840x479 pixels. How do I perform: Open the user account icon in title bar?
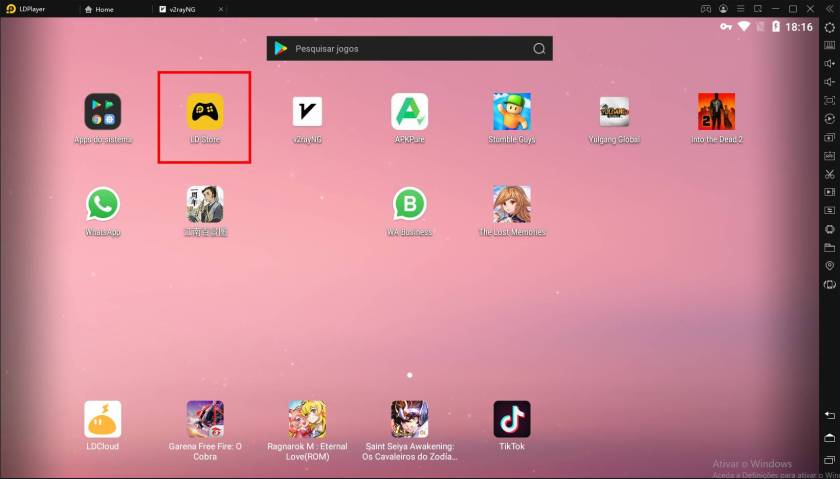click(x=723, y=9)
